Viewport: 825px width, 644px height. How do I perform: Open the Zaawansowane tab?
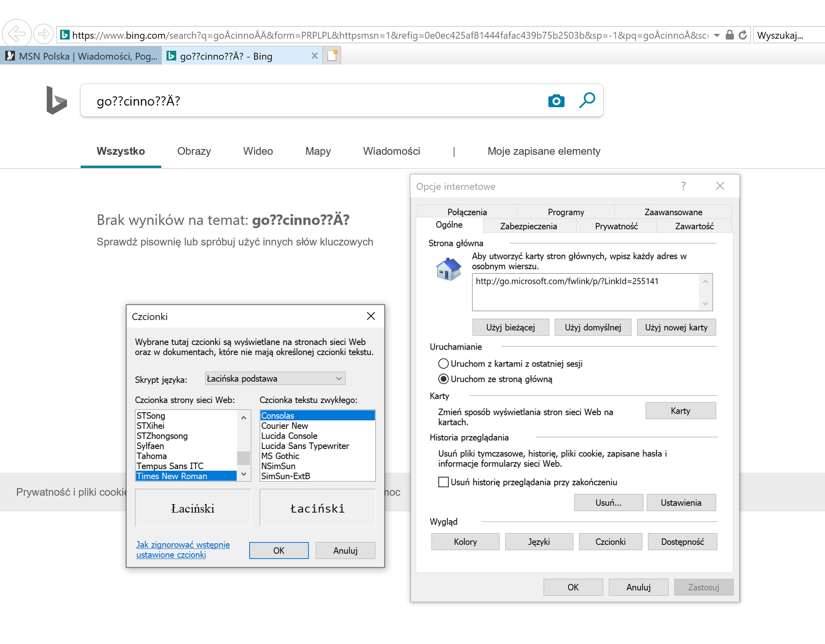tap(673, 212)
